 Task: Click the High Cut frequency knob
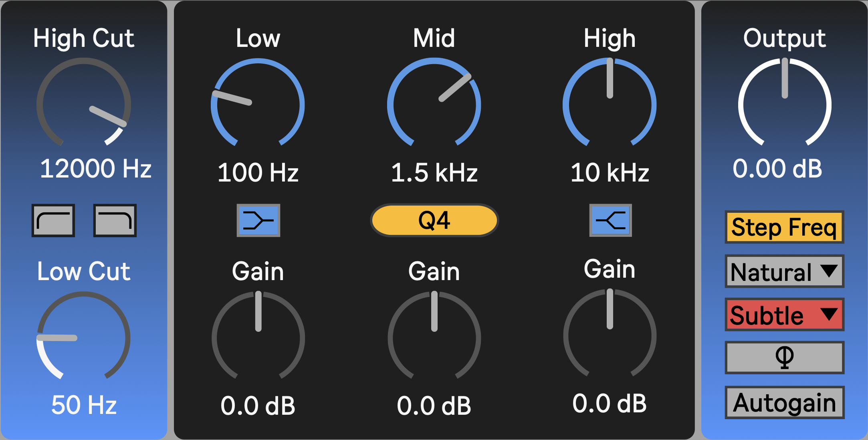pyautogui.click(x=84, y=105)
